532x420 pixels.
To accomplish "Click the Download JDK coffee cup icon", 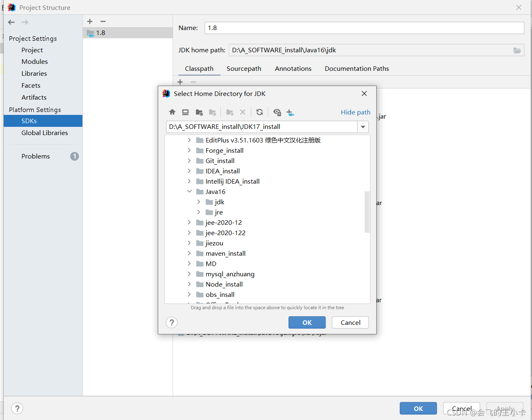I will (x=290, y=112).
